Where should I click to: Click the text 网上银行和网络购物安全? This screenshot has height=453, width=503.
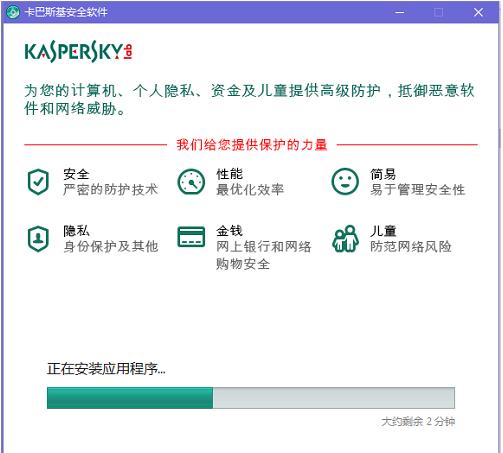tap(264, 255)
